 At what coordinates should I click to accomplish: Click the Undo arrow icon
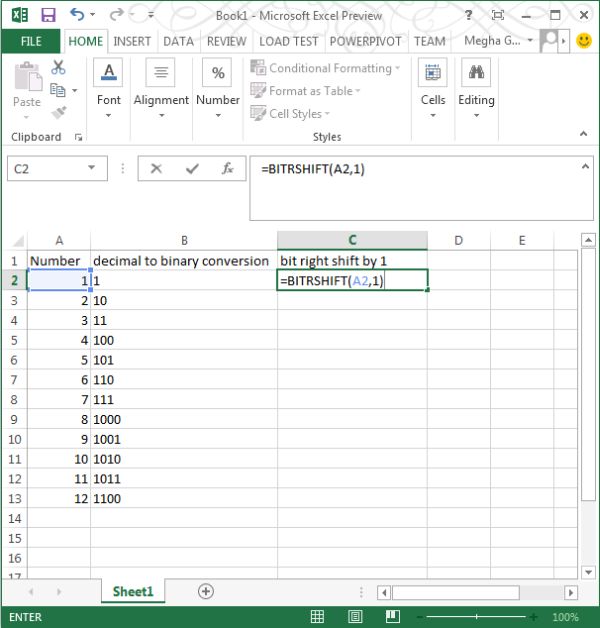[x=77, y=15]
